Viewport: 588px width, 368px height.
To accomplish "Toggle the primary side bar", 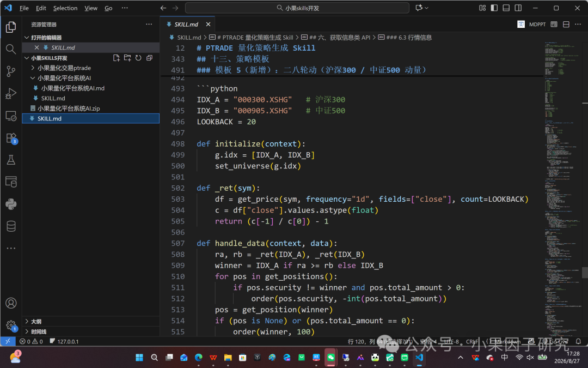I will (x=494, y=8).
